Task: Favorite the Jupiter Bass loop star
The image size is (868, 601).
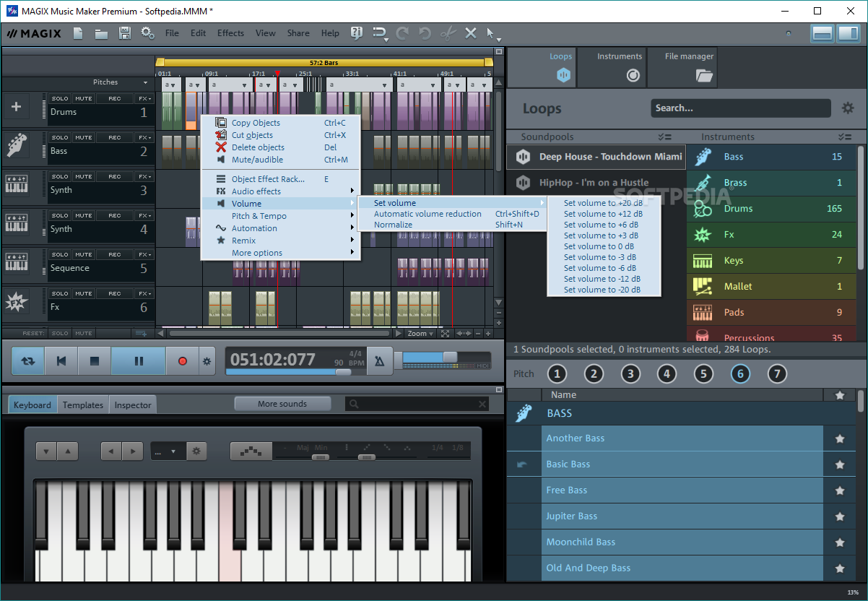Action: point(839,516)
